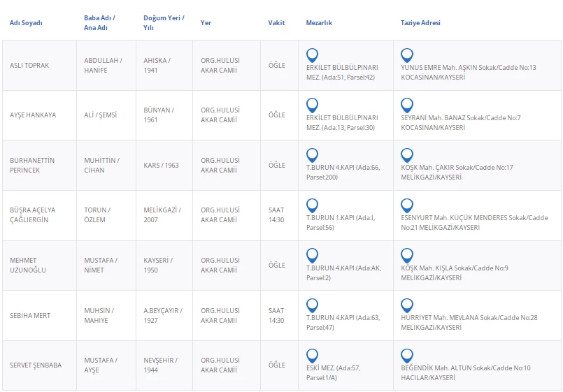Select the name SEBİHA MERT
The width and height of the screenshot is (563, 392).
coord(30,316)
